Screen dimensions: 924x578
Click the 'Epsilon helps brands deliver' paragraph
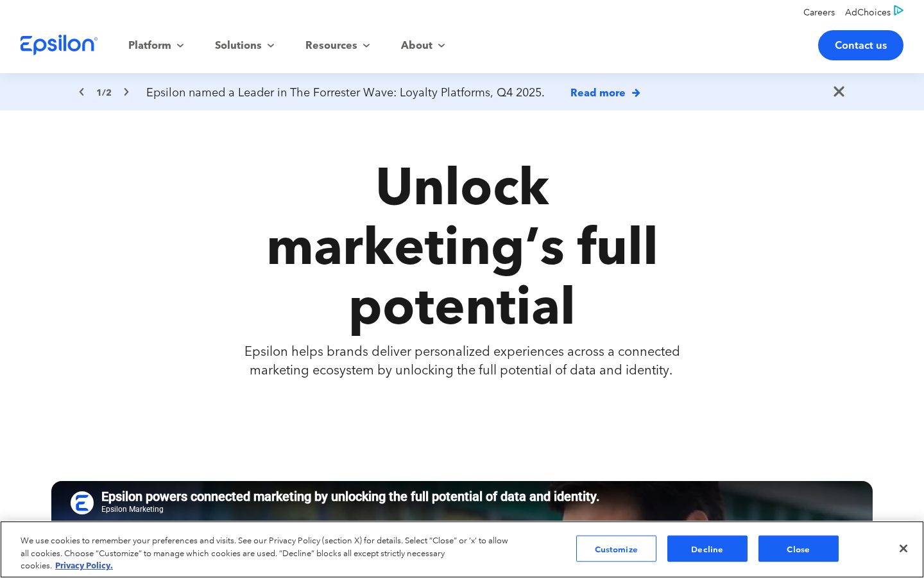[x=462, y=361]
